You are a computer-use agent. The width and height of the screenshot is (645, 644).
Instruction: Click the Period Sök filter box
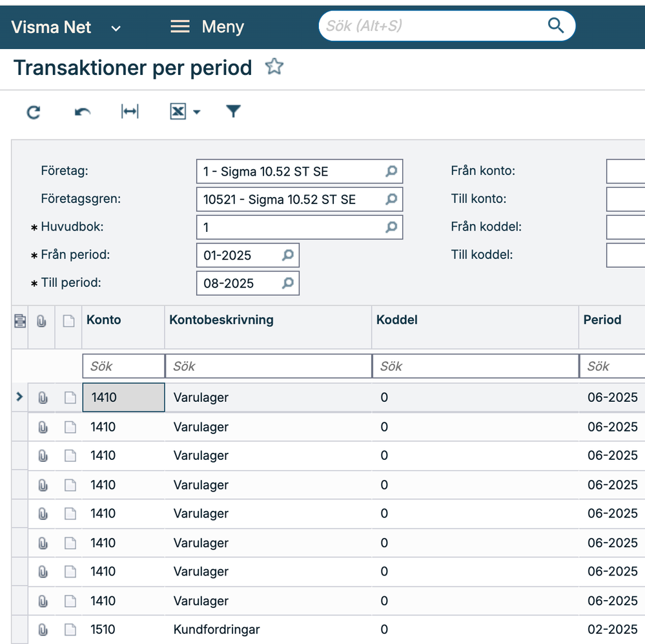[612, 366]
